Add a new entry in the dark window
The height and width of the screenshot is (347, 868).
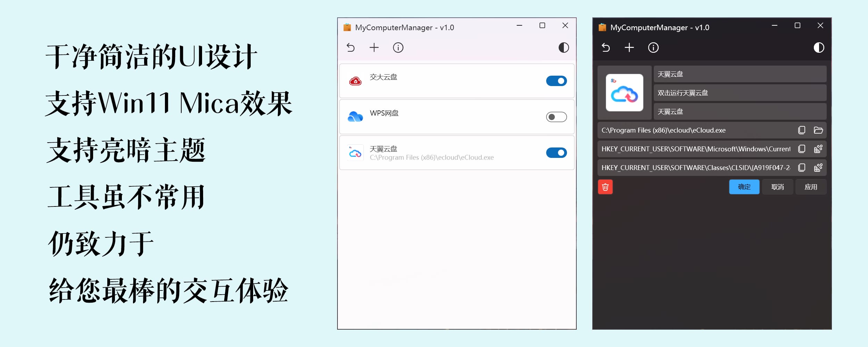click(629, 48)
